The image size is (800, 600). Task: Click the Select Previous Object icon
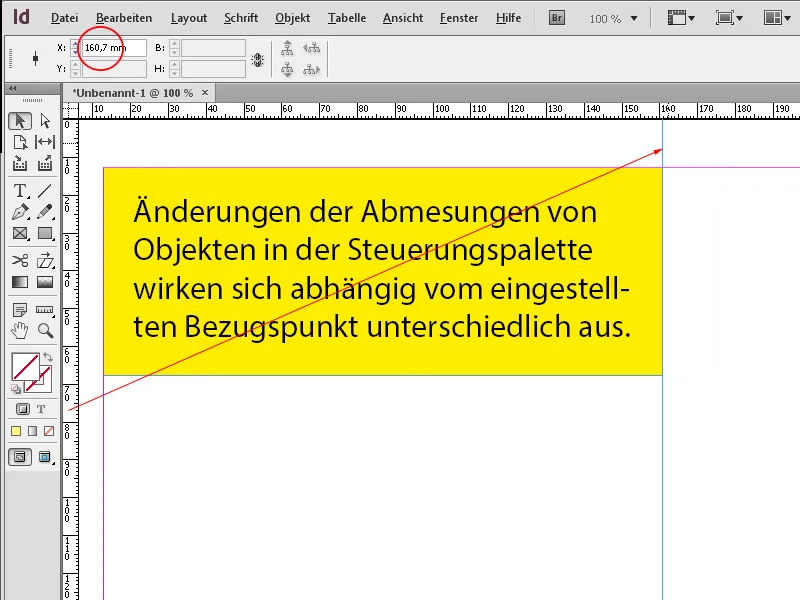coord(312,48)
